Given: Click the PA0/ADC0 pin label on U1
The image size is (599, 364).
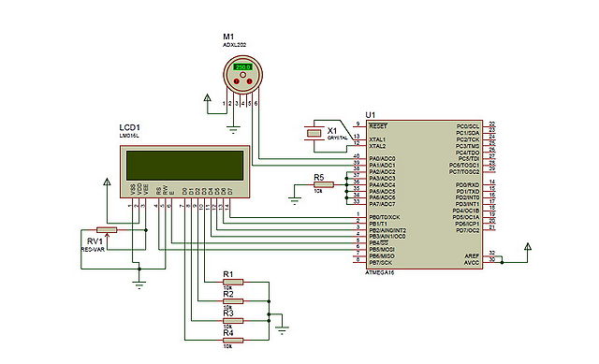Looking at the screenshot, I should [x=382, y=158].
